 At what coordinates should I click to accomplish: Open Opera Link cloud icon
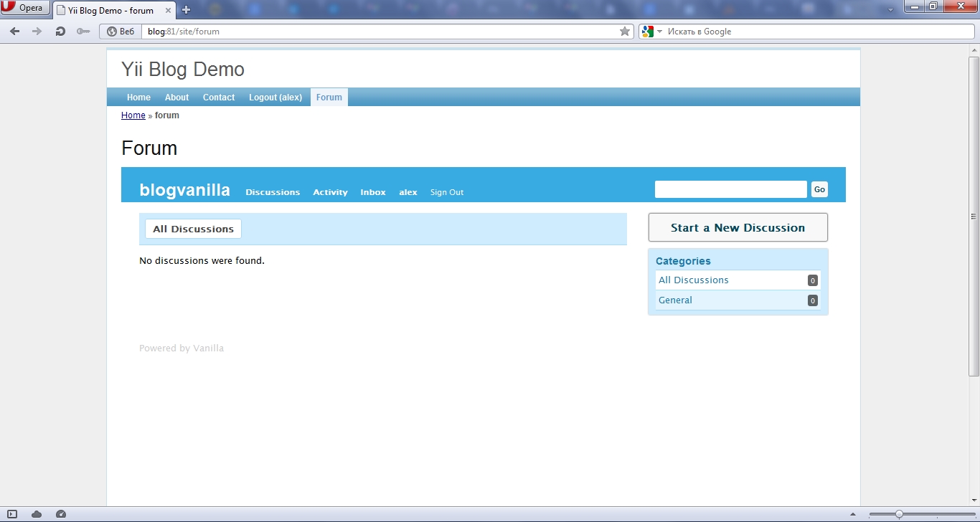click(37, 514)
